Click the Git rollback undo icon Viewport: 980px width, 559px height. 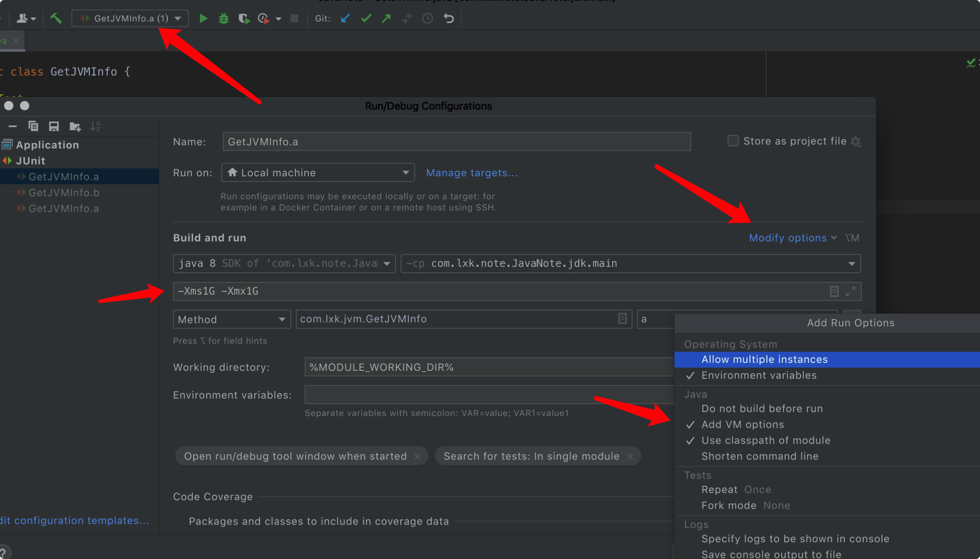(x=449, y=18)
